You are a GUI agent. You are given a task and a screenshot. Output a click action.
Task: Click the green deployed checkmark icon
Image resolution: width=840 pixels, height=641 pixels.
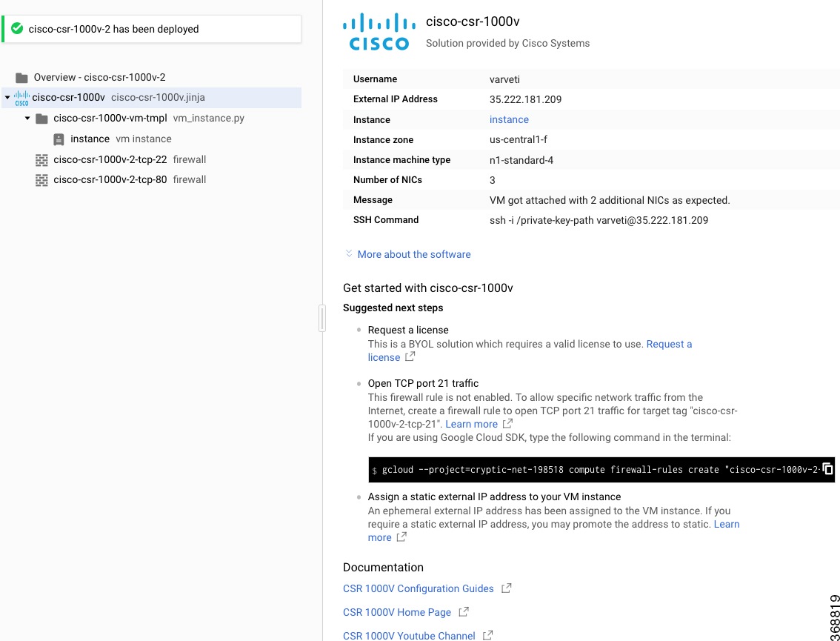(17, 28)
